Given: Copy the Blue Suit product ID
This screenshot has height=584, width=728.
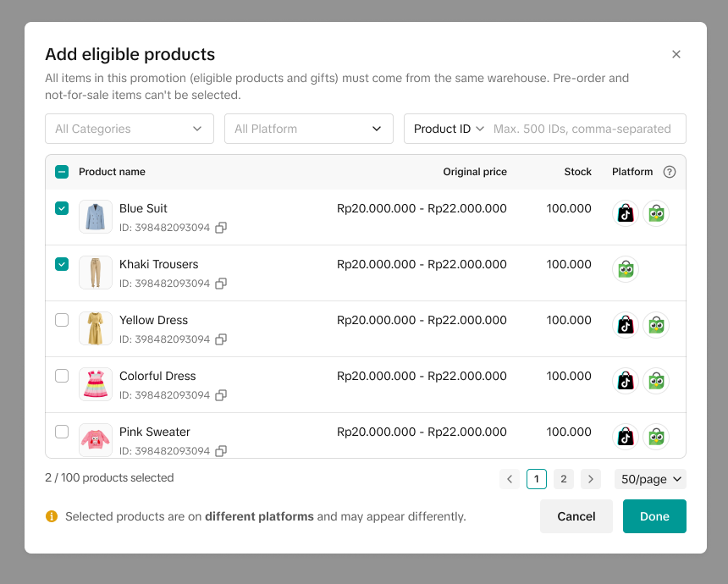Looking at the screenshot, I should [221, 228].
